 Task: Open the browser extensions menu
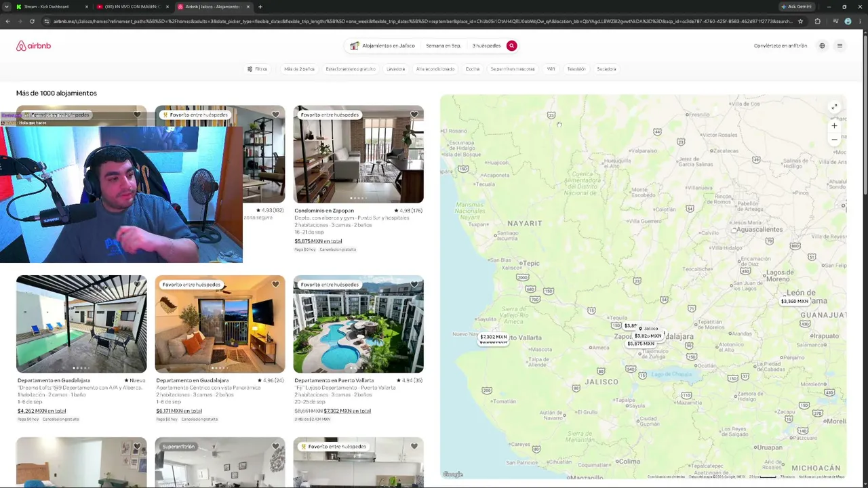pyautogui.click(x=817, y=21)
